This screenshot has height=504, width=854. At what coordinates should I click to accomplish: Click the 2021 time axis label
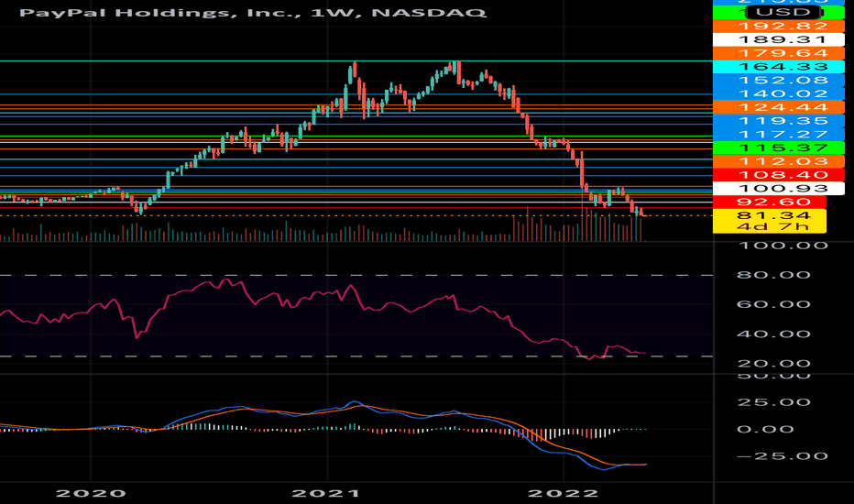click(325, 494)
